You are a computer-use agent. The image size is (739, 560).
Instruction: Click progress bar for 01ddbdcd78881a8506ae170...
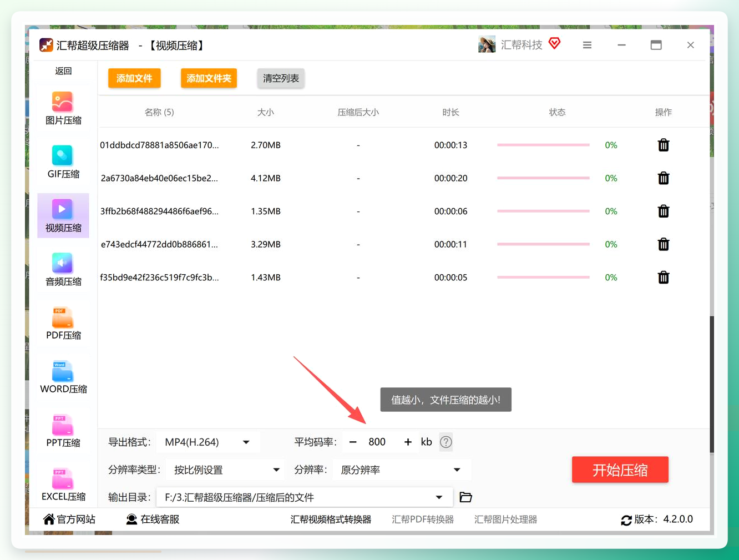544,145
